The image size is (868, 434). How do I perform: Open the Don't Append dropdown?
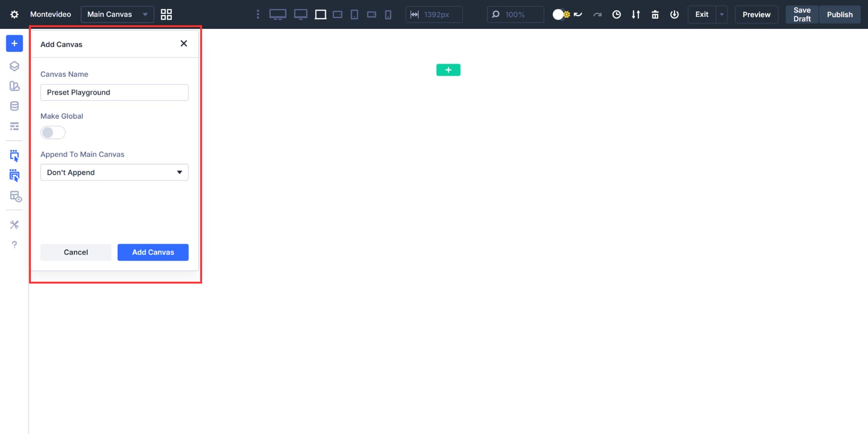pos(114,172)
